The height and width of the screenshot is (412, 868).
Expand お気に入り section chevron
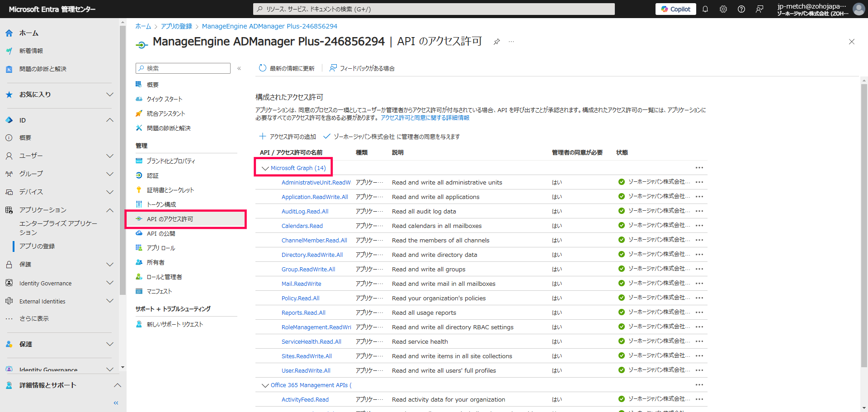pyautogui.click(x=109, y=95)
